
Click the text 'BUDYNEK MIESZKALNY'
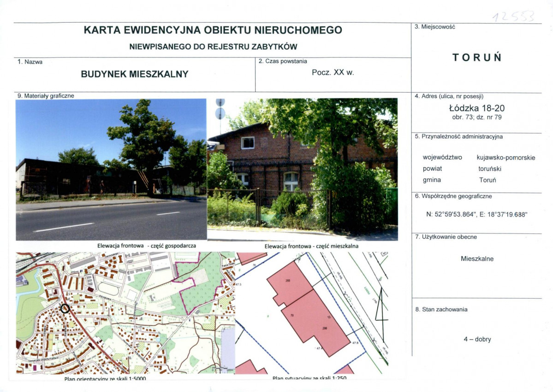(x=134, y=74)
